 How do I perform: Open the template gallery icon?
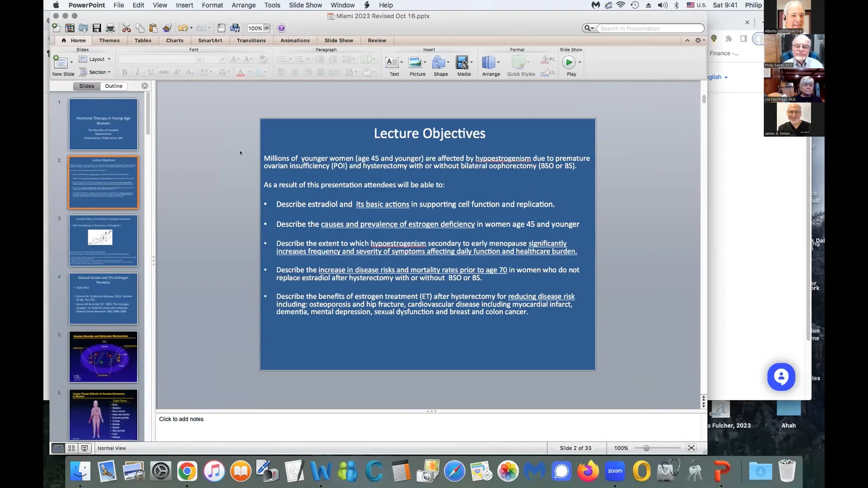point(70,28)
